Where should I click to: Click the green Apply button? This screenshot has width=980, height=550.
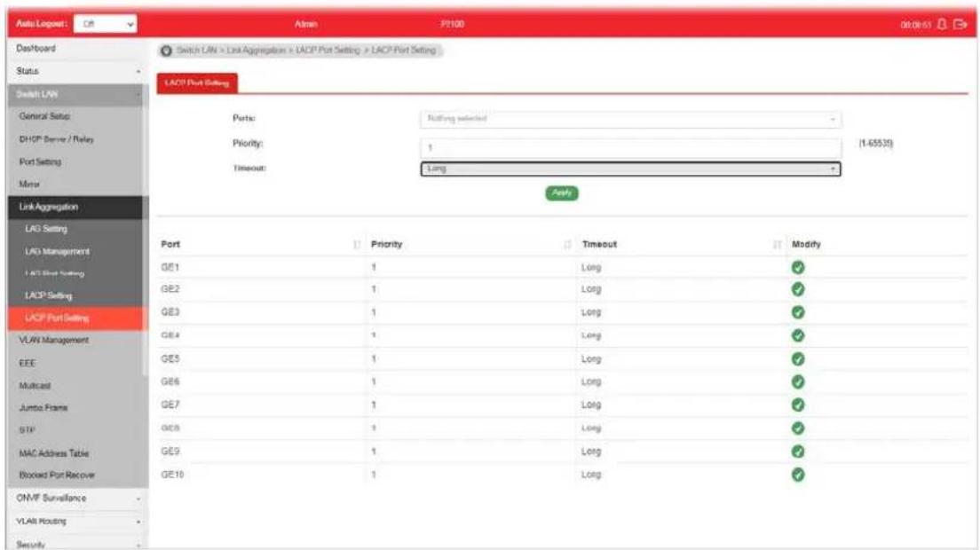tap(561, 192)
